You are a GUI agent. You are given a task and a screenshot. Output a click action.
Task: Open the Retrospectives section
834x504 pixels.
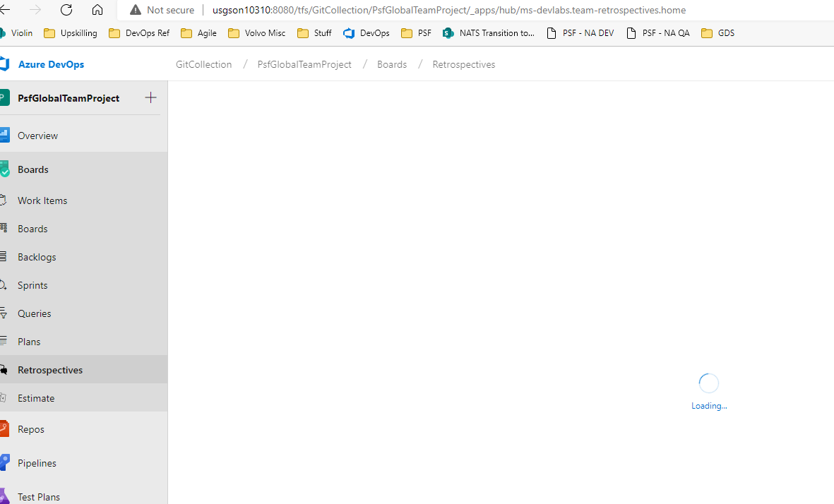coord(49,369)
